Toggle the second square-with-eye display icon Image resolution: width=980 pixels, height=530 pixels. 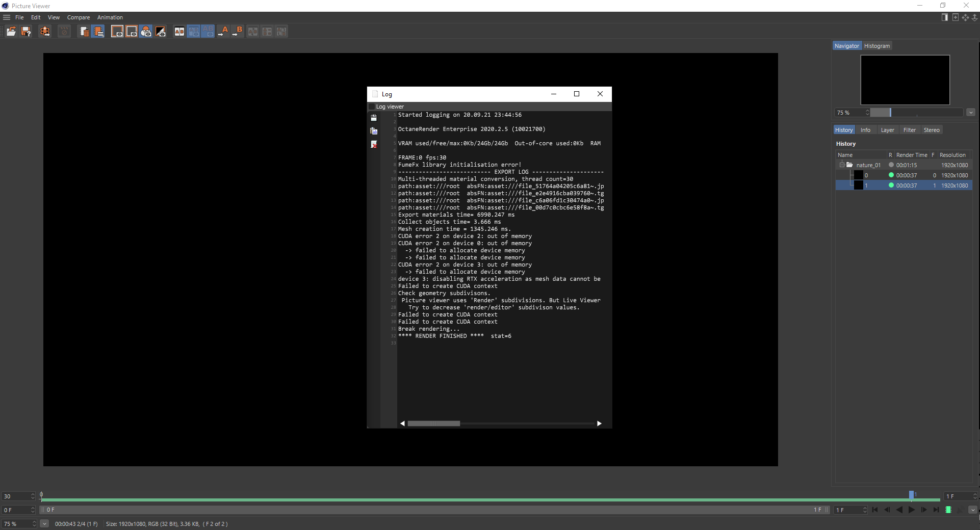click(132, 32)
